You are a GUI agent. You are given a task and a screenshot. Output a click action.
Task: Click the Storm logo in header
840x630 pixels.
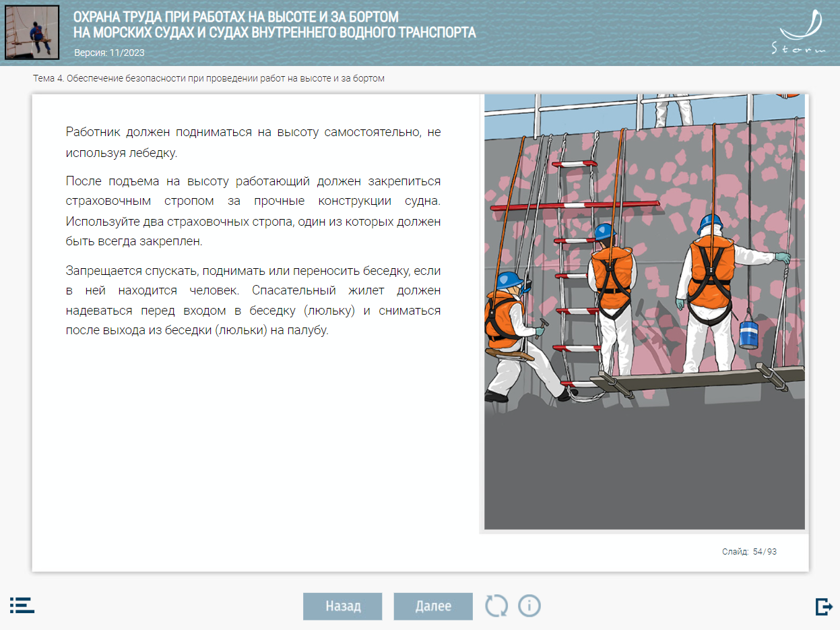(x=799, y=32)
